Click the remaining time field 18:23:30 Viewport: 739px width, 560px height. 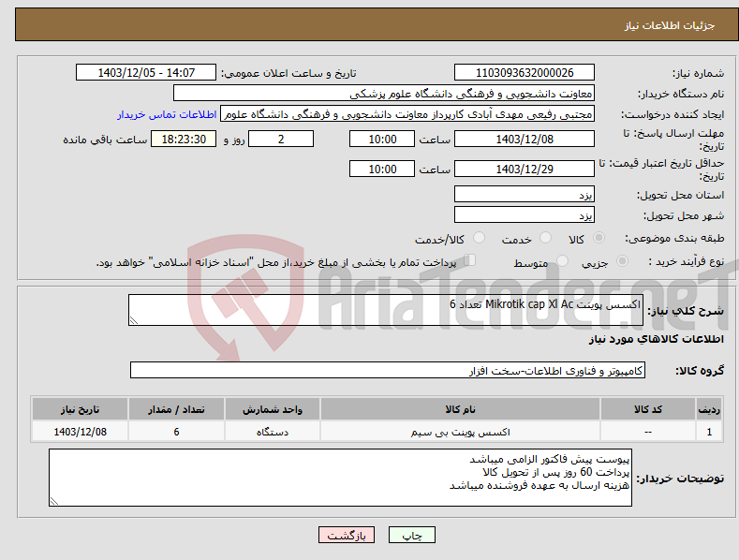point(184,139)
